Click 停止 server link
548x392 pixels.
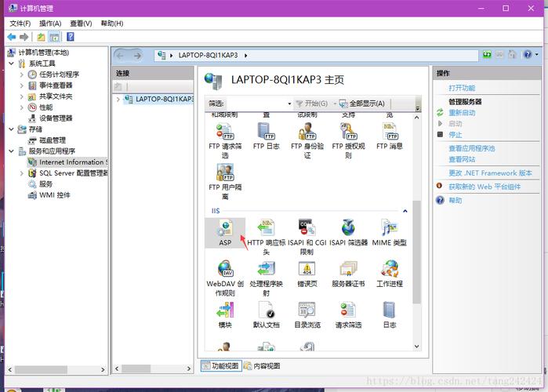(455, 135)
